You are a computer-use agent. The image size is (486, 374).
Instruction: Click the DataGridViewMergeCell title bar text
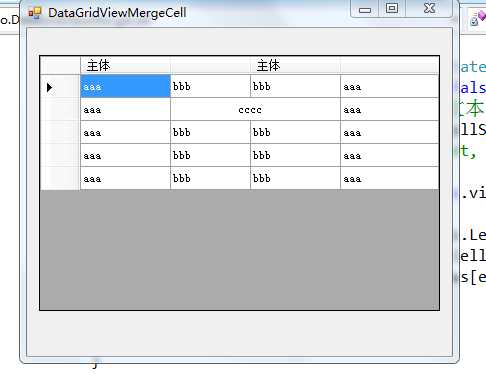[x=117, y=13]
